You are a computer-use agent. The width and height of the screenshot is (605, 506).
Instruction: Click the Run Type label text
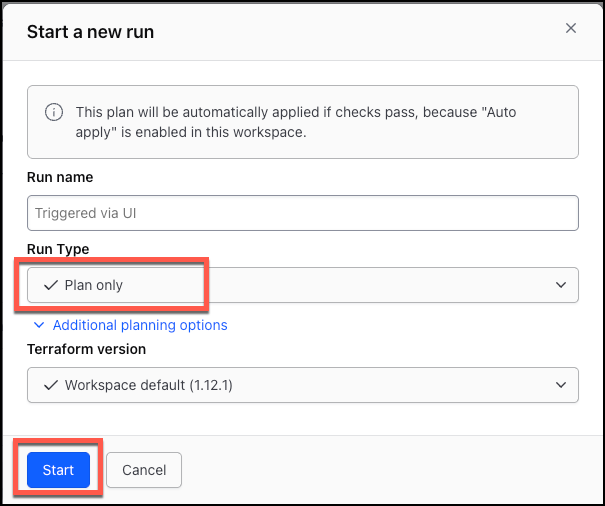(x=58, y=249)
